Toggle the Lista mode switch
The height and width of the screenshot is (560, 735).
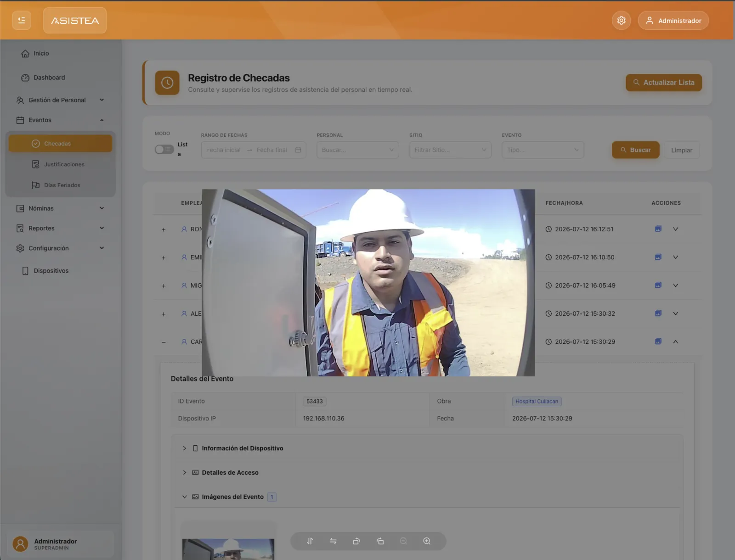coord(164,150)
